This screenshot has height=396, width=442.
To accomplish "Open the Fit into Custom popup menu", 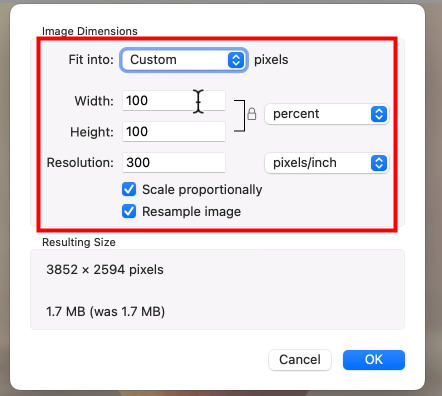I will point(184,60).
